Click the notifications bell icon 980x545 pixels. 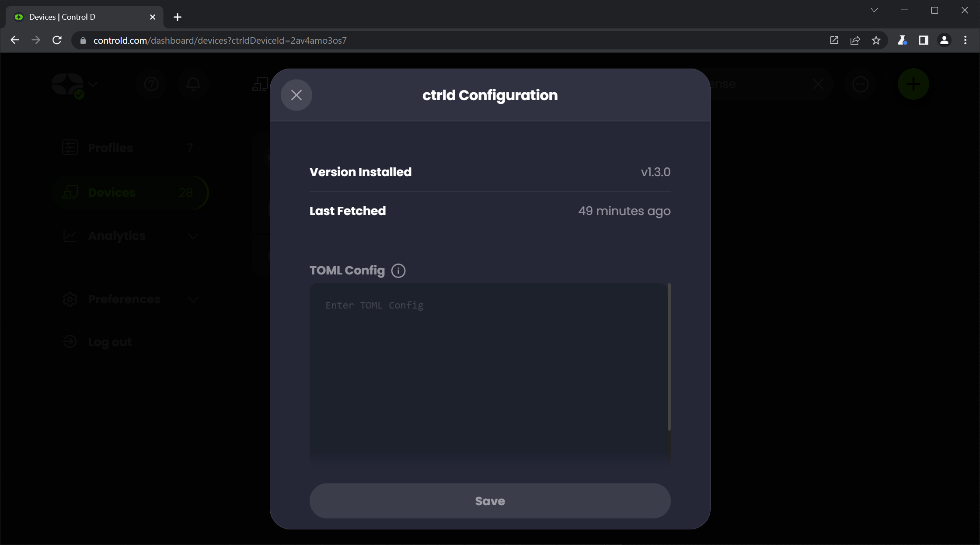click(x=195, y=84)
